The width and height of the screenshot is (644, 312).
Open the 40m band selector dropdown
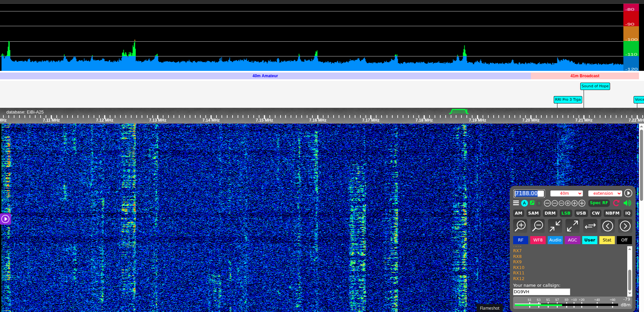pos(566,193)
